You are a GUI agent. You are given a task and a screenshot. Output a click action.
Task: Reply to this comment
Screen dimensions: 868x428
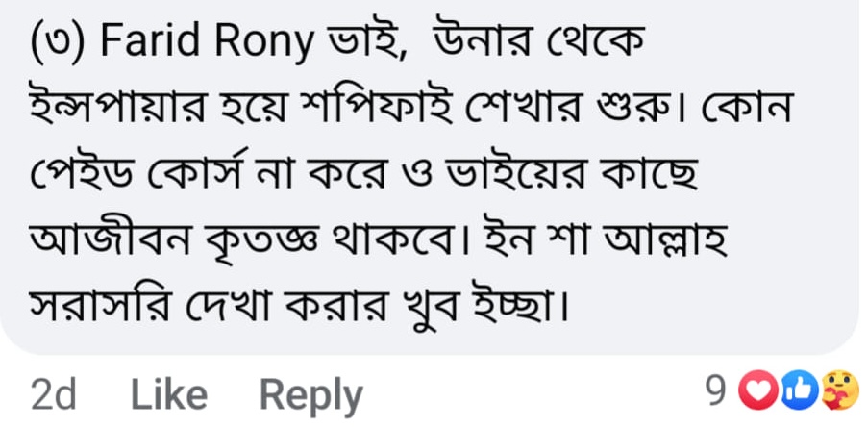311,396
